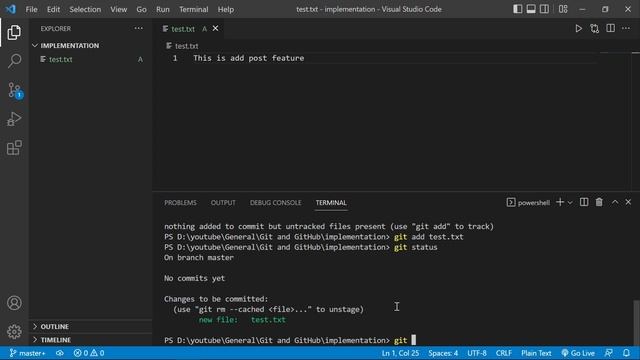Change encoding via UTF-8
This screenshot has width=640, height=360.
click(477, 353)
